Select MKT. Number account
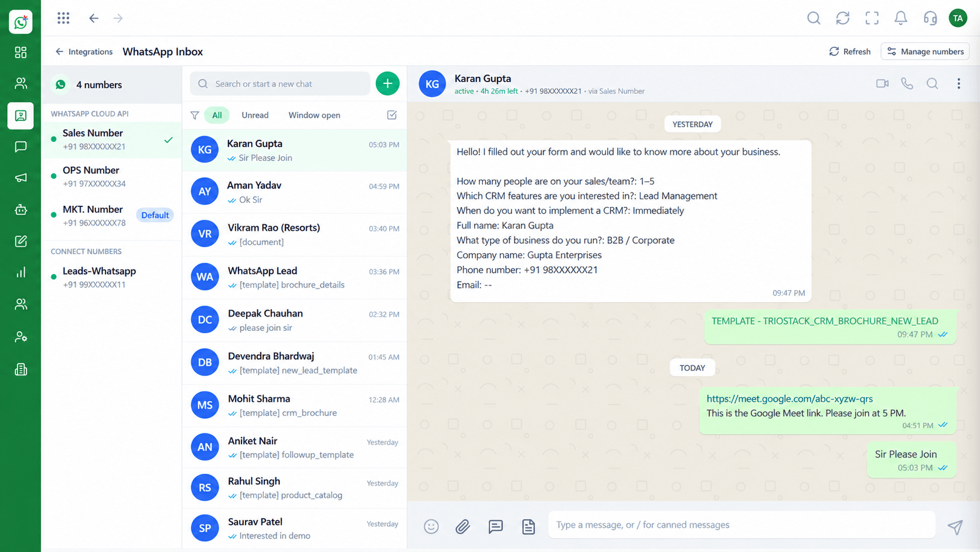The image size is (980, 552). coord(112,215)
